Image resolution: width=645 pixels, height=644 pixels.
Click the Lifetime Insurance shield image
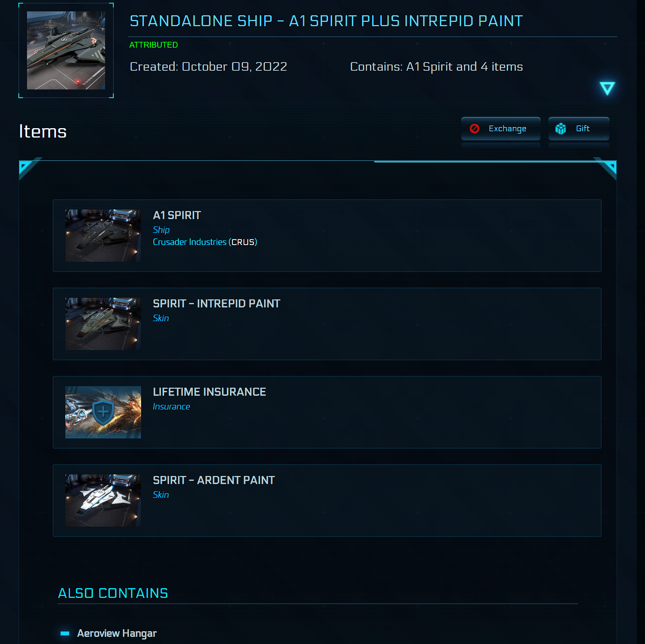coord(103,412)
